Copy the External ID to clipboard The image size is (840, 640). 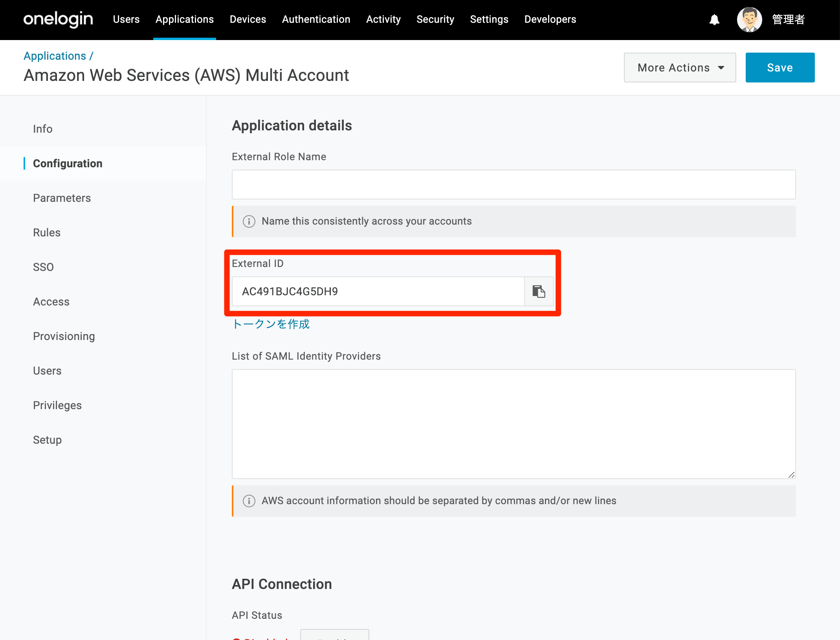click(x=539, y=291)
